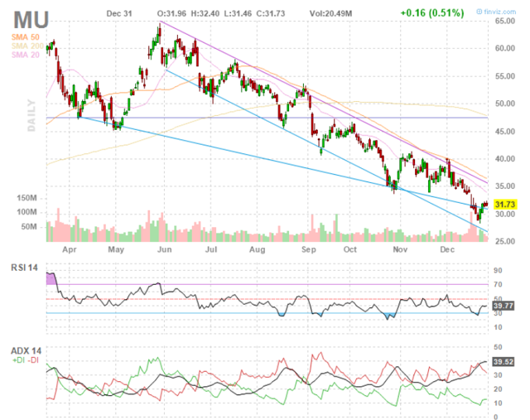Click the volume value Vol:20.49M
The height and width of the screenshot is (420, 530).
331,13
